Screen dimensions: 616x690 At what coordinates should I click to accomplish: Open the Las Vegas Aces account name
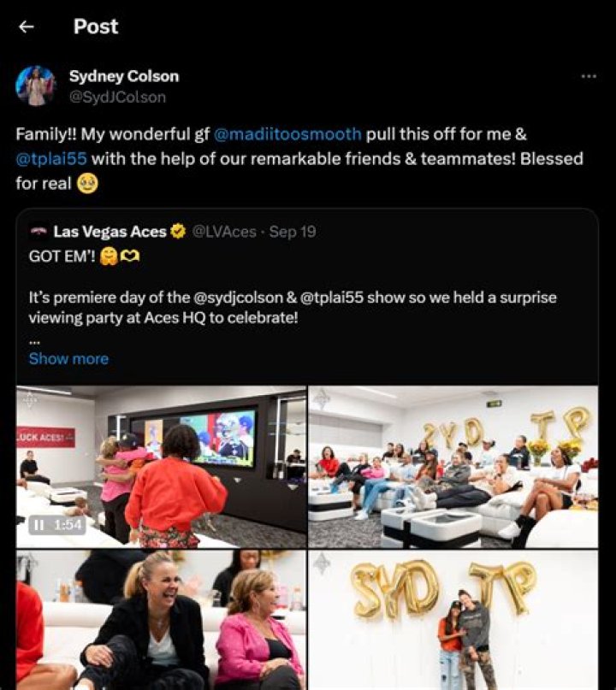coord(110,232)
